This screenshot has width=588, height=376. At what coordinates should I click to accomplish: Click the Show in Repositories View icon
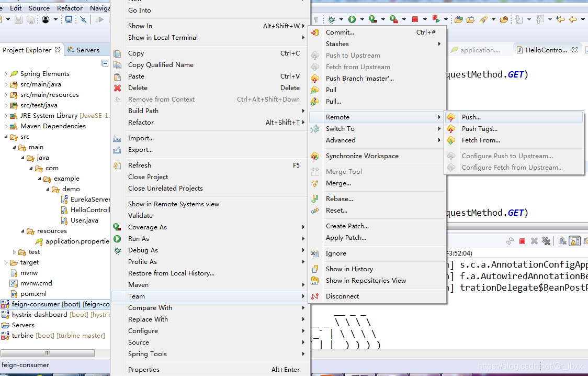[x=314, y=281]
